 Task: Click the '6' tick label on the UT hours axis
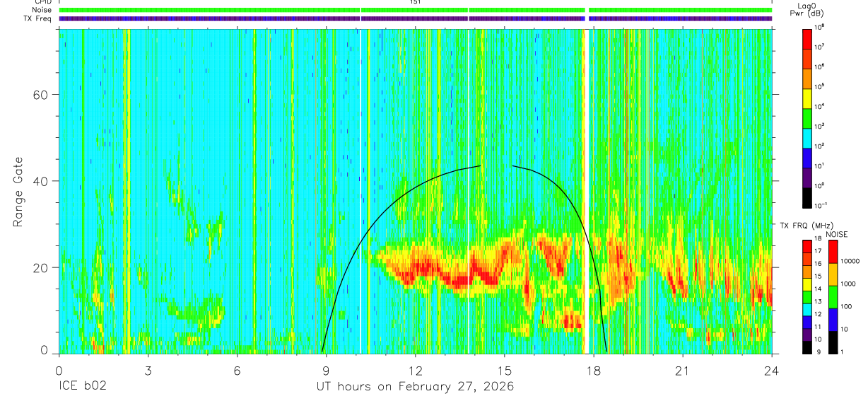(237, 371)
